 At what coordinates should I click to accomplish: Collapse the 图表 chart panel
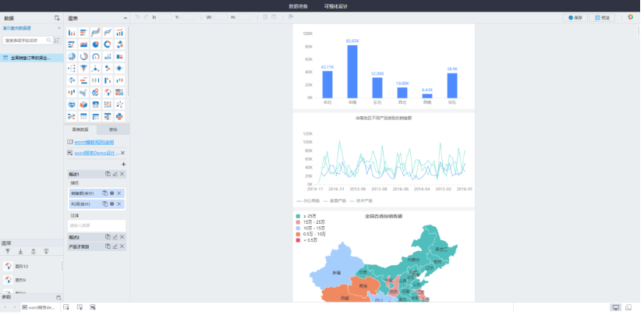[125, 17]
